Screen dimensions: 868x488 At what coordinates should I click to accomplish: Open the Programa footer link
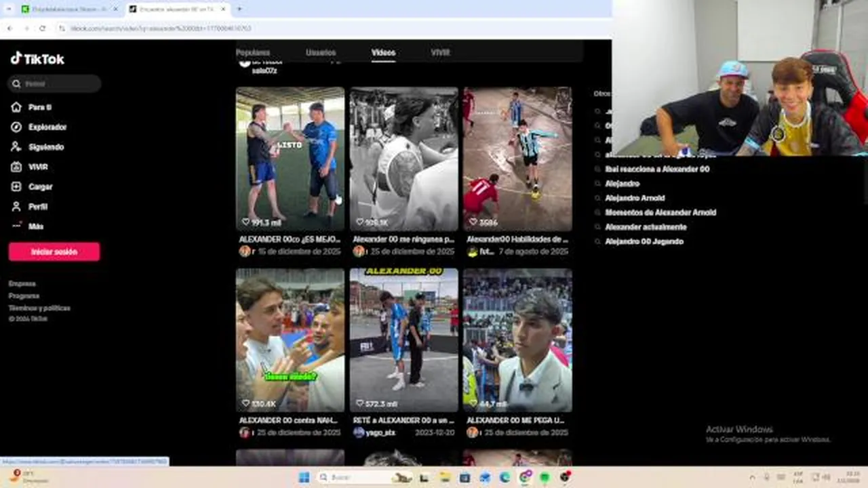24,296
